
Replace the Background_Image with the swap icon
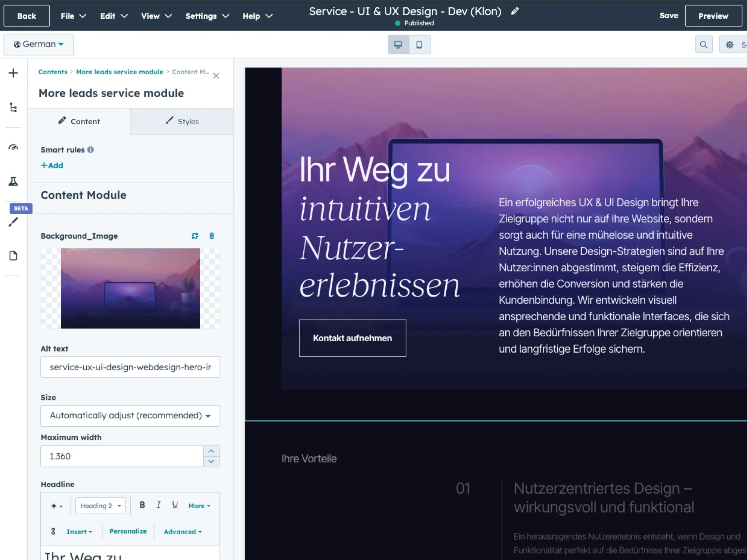(195, 236)
